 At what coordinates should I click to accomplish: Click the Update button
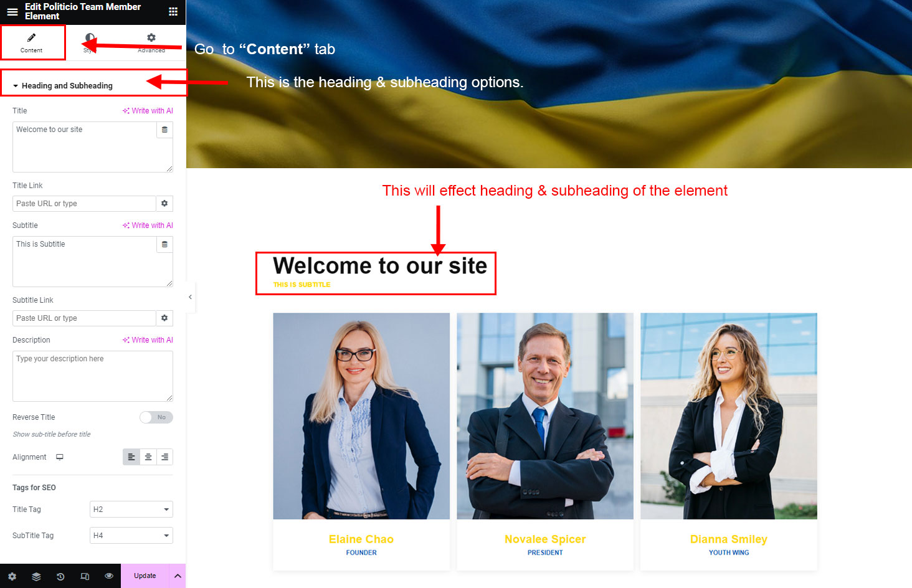tap(145, 576)
